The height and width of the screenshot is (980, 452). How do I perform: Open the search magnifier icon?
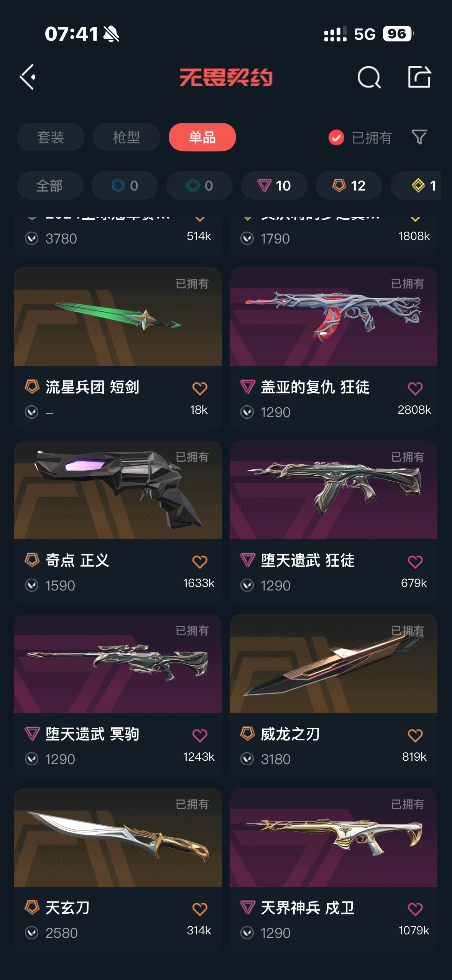(x=369, y=77)
